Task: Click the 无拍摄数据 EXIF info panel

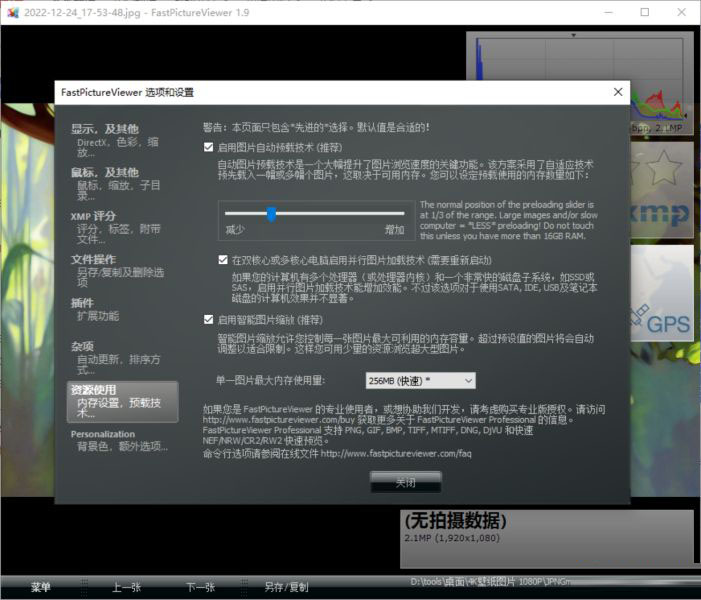Action: pyautogui.click(x=547, y=539)
